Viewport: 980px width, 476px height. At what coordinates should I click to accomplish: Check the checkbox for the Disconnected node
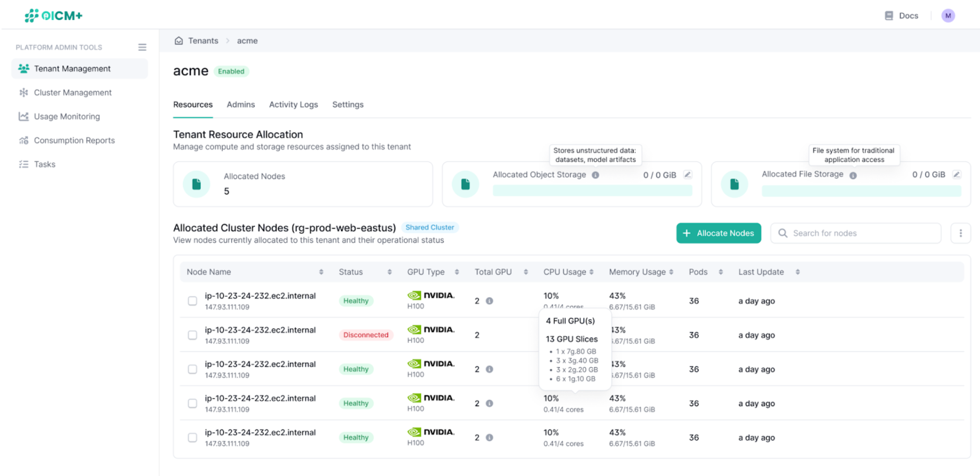(192, 335)
